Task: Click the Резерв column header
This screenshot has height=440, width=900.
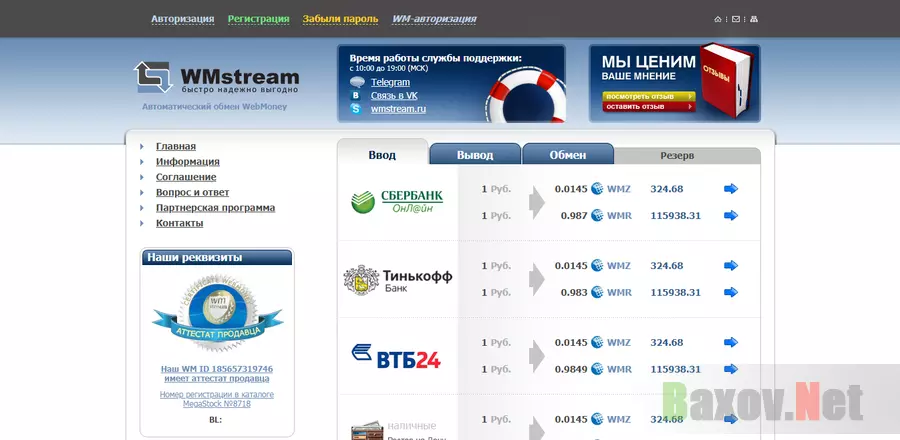Action: 677,155
